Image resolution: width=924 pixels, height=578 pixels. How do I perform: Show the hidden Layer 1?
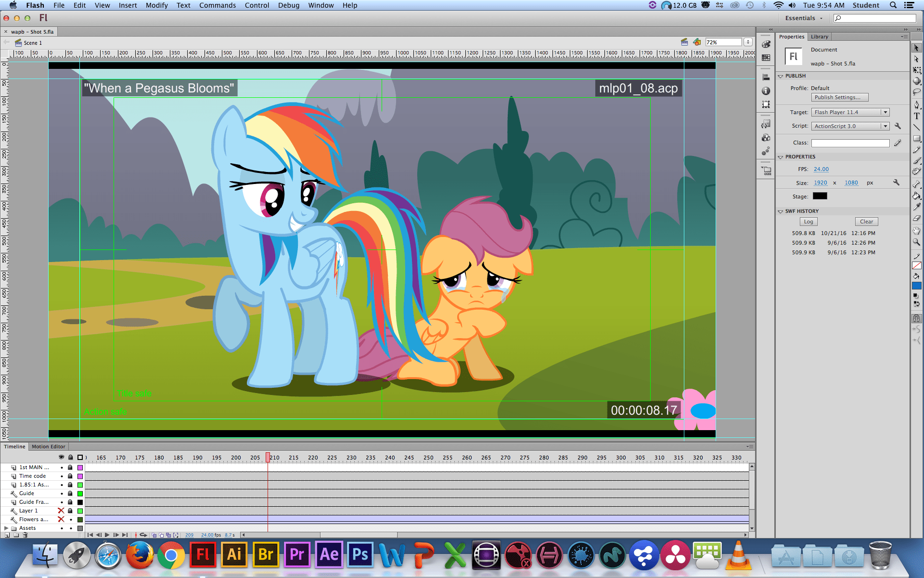(61, 511)
